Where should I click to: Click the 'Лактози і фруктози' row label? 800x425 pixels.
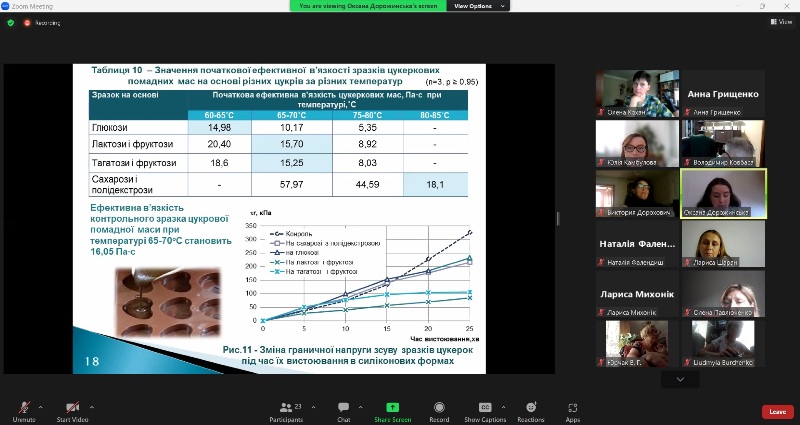pos(132,144)
